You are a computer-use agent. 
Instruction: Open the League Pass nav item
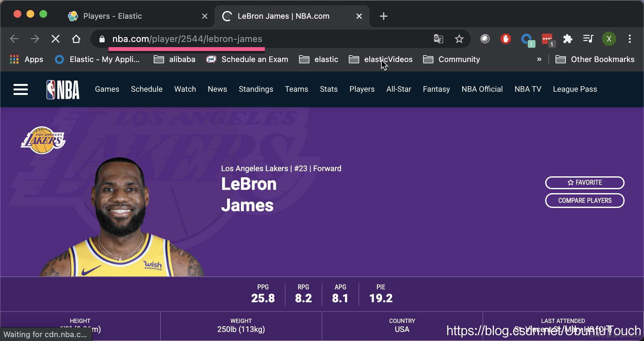pyautogui.click(x=575, y=89)
